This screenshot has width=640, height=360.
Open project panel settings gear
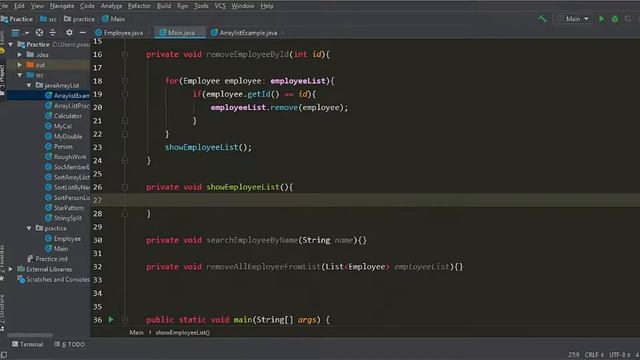[69, 33]
